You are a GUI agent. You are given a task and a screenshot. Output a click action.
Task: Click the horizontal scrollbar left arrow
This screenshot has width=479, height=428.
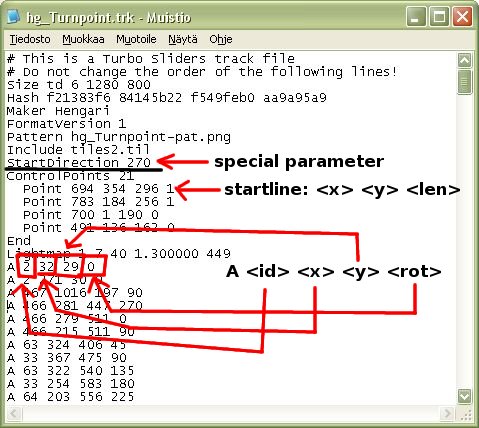click(x=14, y=413)
